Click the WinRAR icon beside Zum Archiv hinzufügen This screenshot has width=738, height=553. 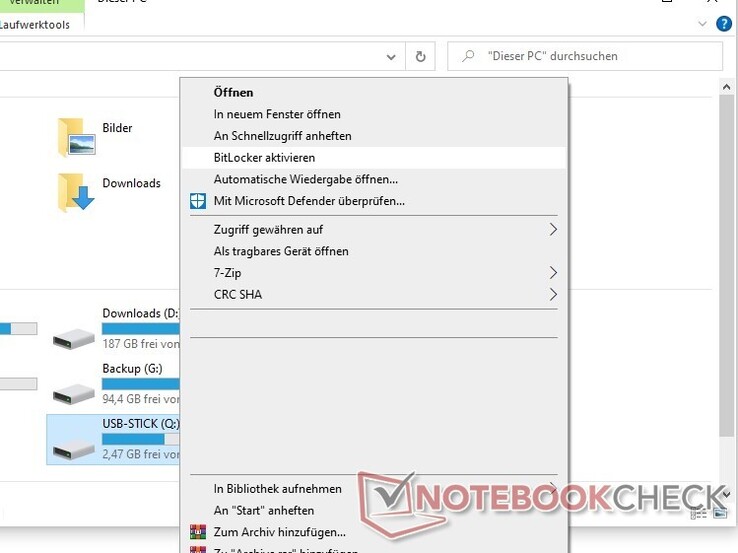(x=198, y=532)
